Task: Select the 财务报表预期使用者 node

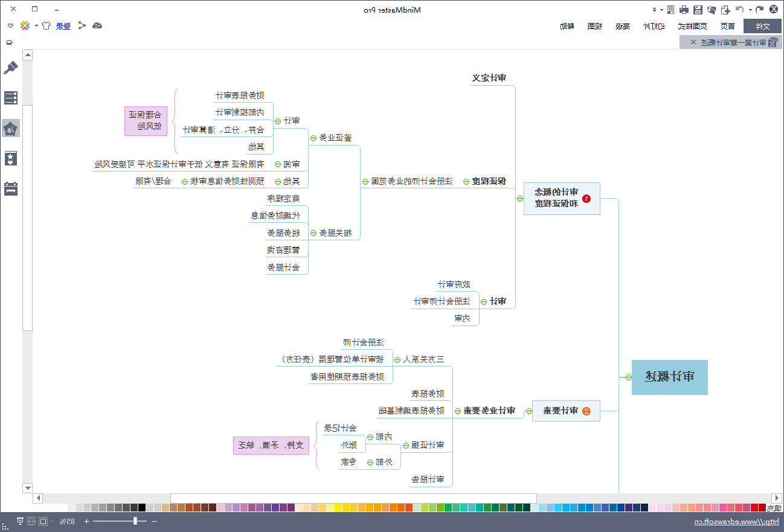Action: coord(347,376)
